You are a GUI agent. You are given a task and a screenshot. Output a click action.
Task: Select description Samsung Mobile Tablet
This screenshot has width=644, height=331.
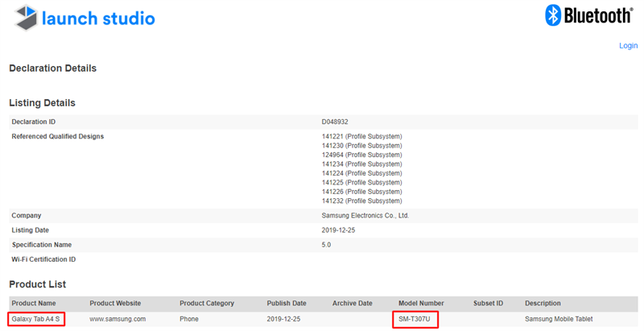pyautogui.click(x=559, y=319)
